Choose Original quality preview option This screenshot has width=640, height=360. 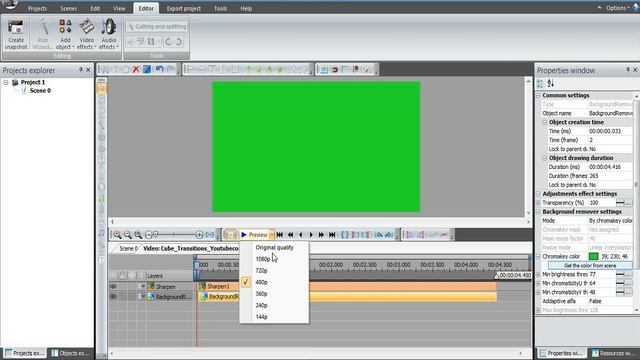pos(274,247)
